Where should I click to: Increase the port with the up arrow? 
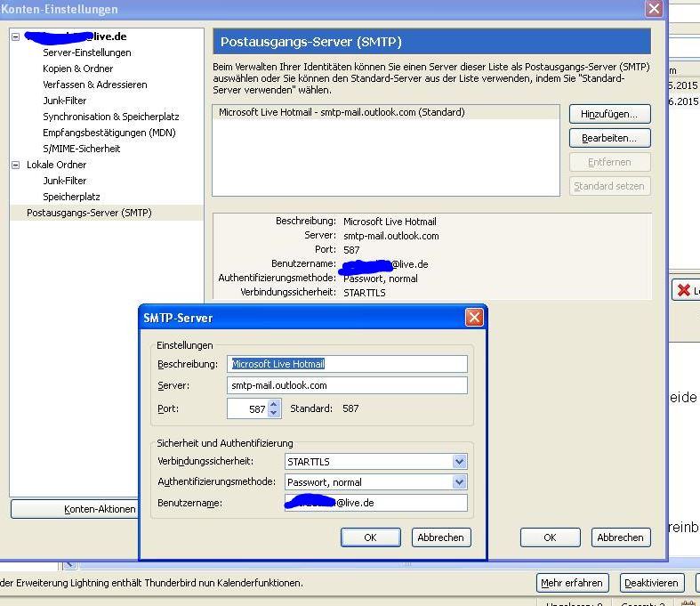274,404
